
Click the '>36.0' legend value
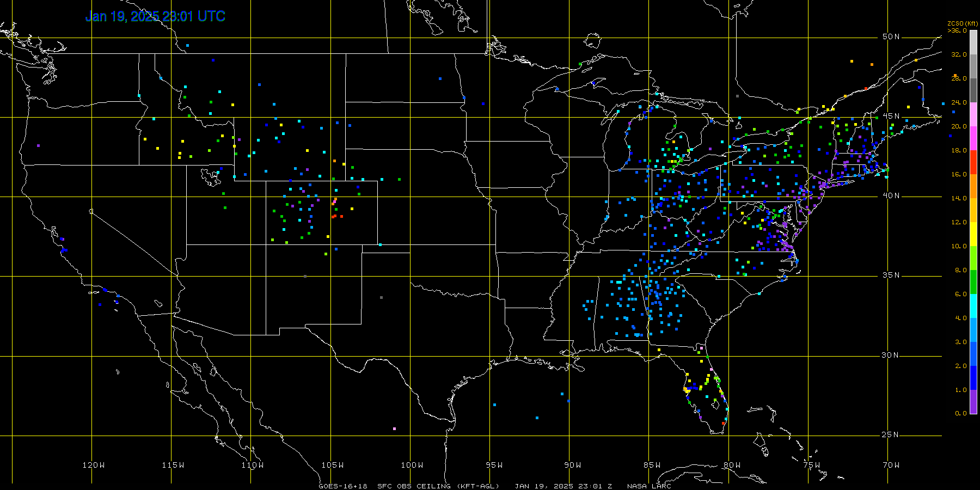click(957, 30)
